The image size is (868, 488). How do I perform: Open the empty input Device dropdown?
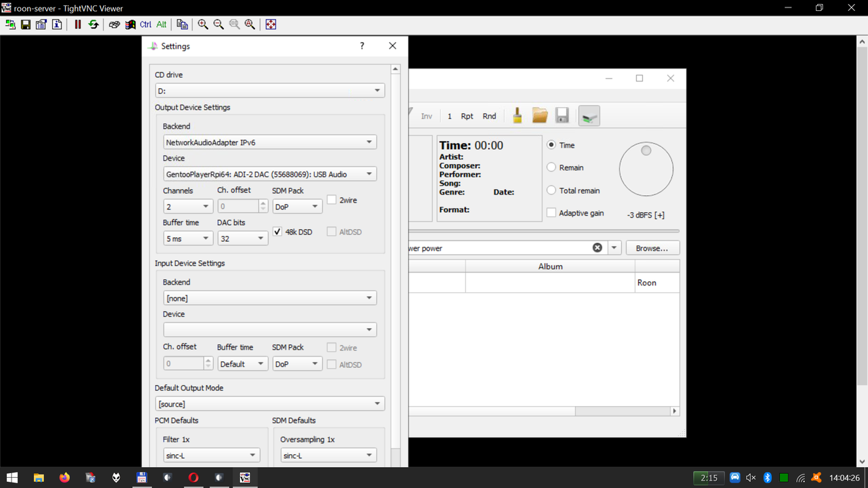click(270, 330)
